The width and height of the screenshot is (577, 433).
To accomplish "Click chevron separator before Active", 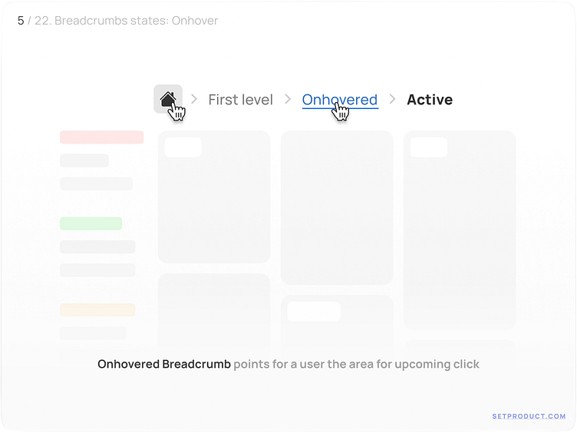I will pyautogui.click(x=392, y=99).
